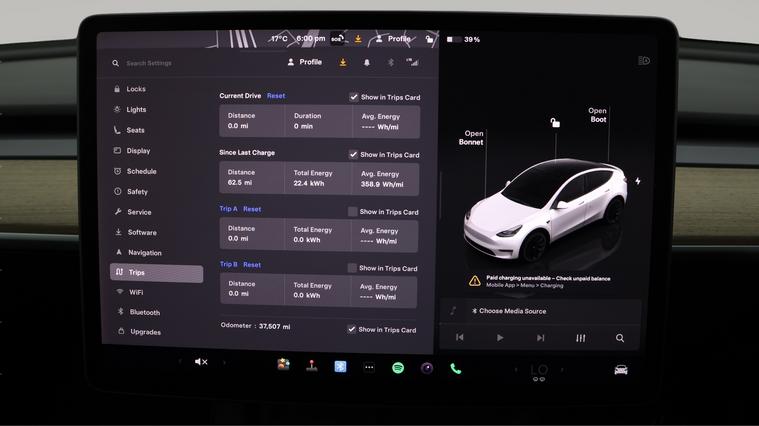Open the audio equalizer settings
This screenshot has width=759, height=426.
(x=580, y=338)
